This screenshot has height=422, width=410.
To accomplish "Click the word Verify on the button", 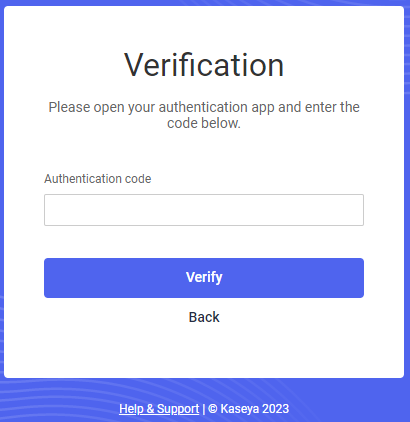I will point(204,277).
